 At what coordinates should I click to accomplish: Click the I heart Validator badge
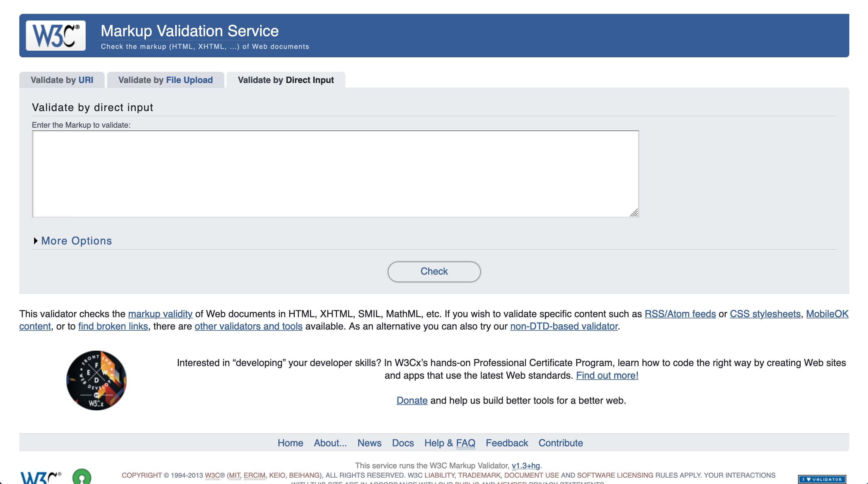pyautogui.click(x=822, y=479)
